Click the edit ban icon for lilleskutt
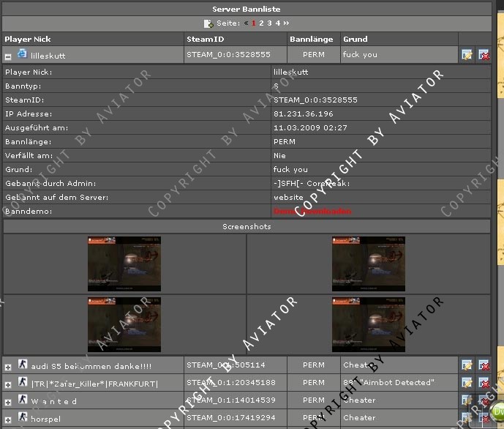 (x=467, y=55)
